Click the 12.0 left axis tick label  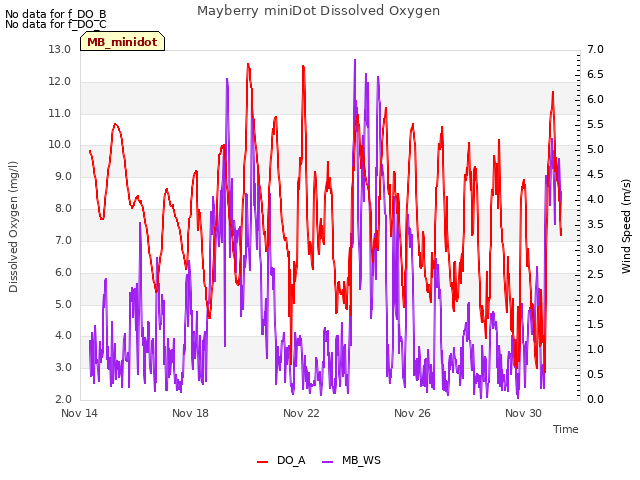click(x=60, y=81)
